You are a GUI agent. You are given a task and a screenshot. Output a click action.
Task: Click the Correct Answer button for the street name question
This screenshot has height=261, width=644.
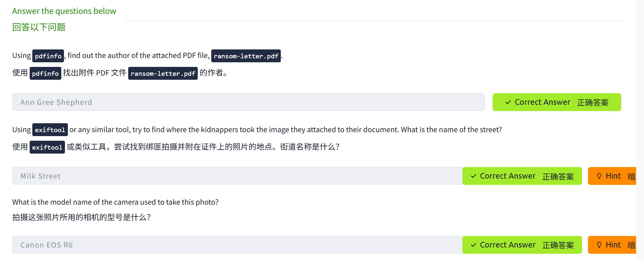click(x=522, y=176)
